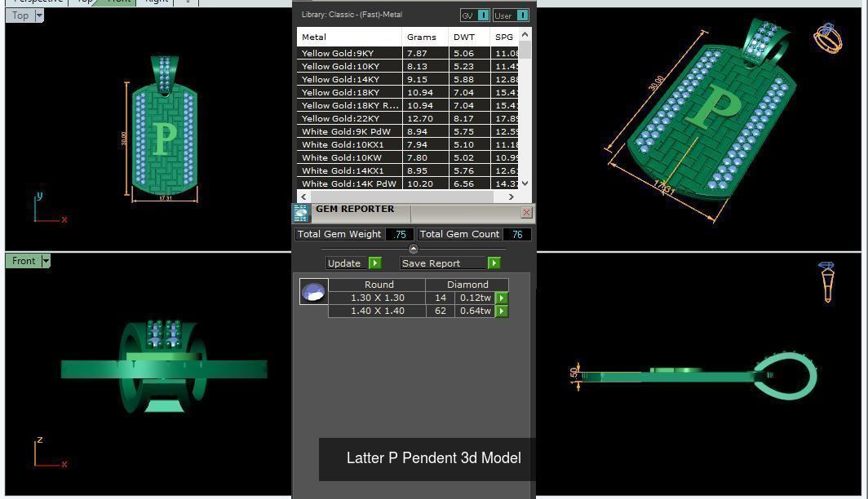Sort by the DWT column header
The width and height of the screenshot is (868, 499).
469,37
